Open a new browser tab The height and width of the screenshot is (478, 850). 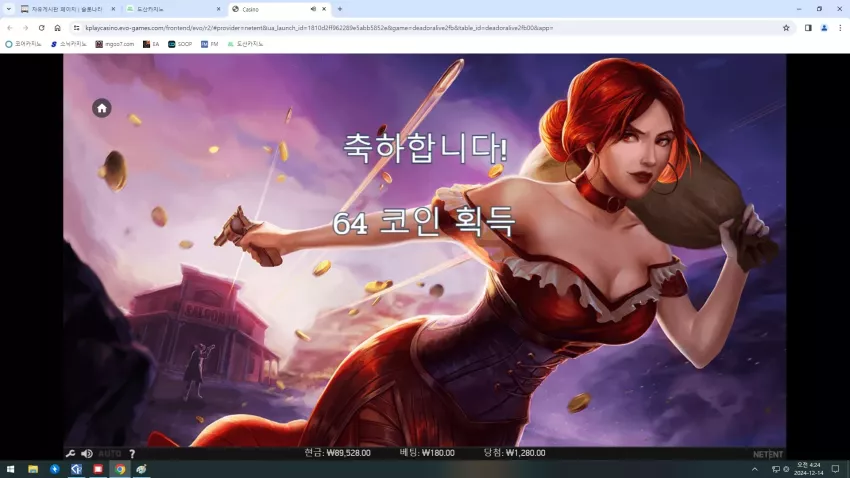(x=340, y=9)
